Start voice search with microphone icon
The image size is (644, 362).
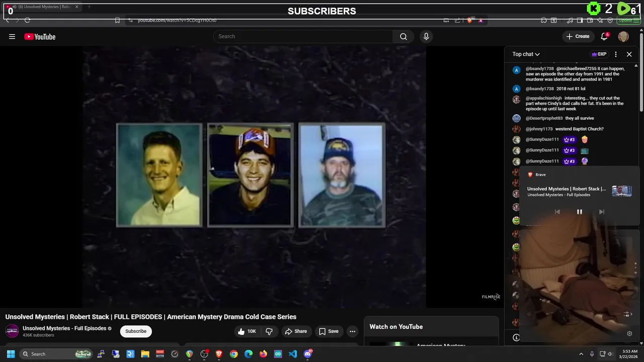coord(426,36)
